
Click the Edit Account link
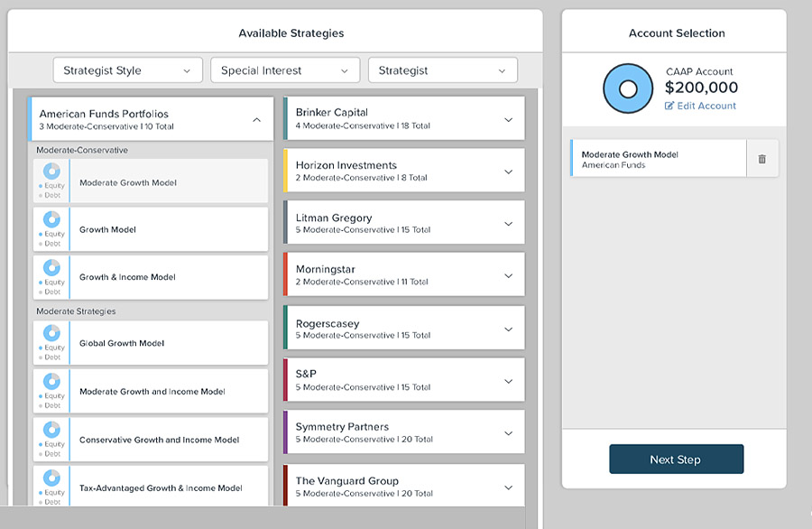pyautogui.click(x=700, y=106)
